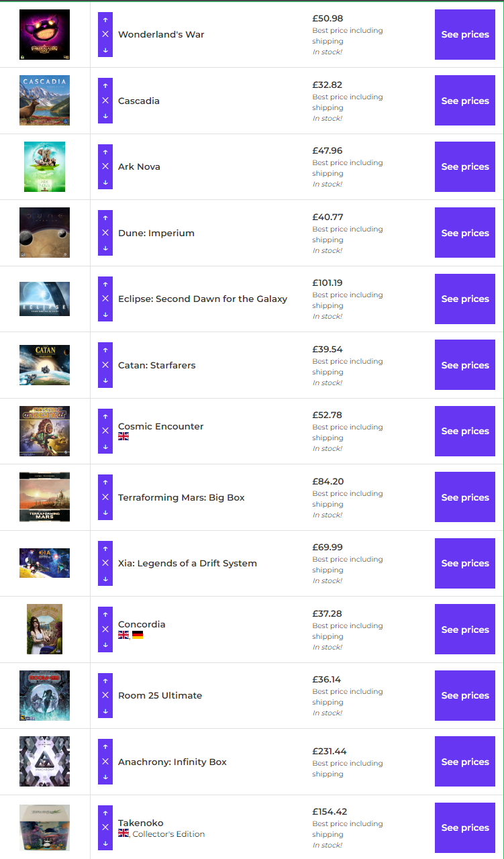Move Eclipse: Second Dawn up one position
This screenshot has height=859, width=504.
(105, 283)
